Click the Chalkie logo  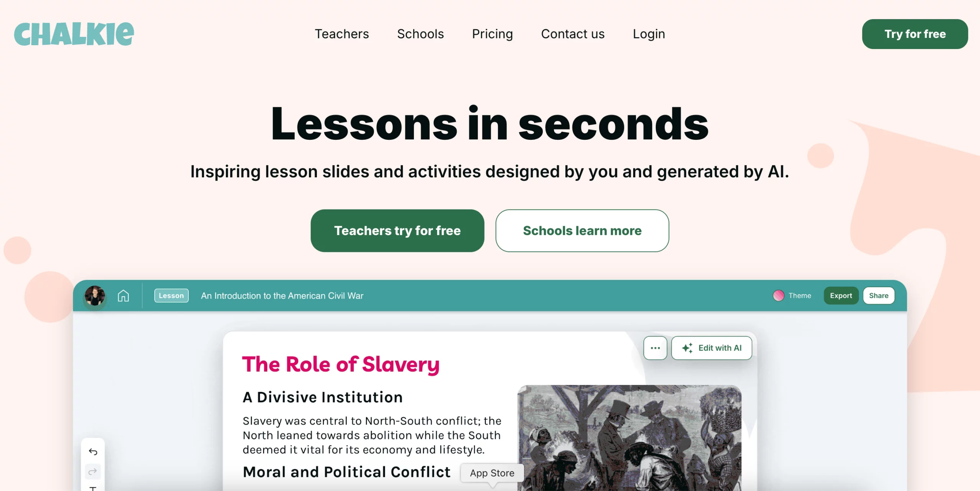click(x=74, y=34)
